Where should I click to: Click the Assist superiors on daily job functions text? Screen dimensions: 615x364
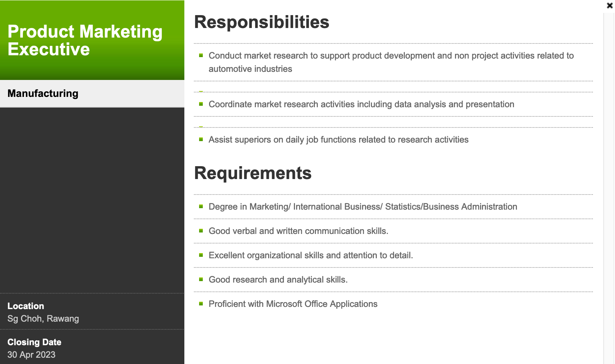338,140
